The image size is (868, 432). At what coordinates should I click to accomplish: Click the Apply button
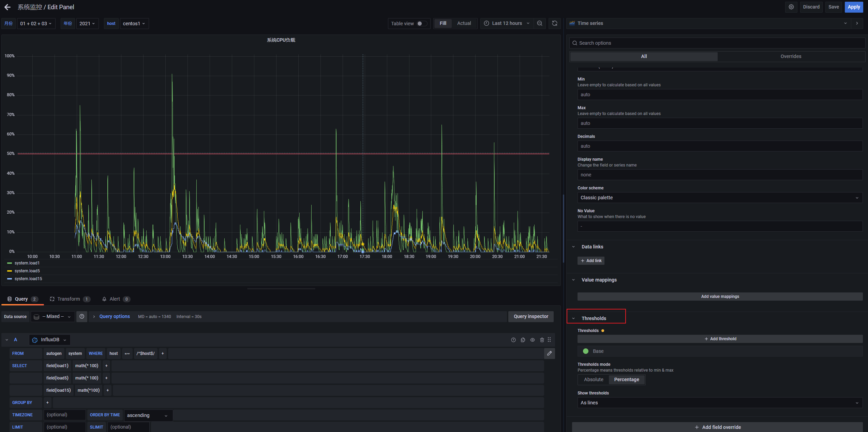[x=854, y=7]
